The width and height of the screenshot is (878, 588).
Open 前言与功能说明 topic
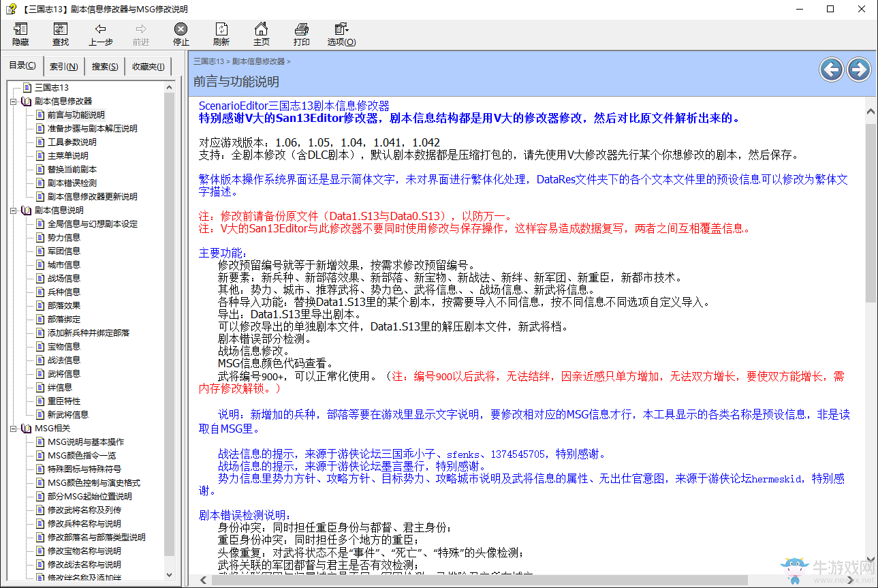(x=76, y=114)
